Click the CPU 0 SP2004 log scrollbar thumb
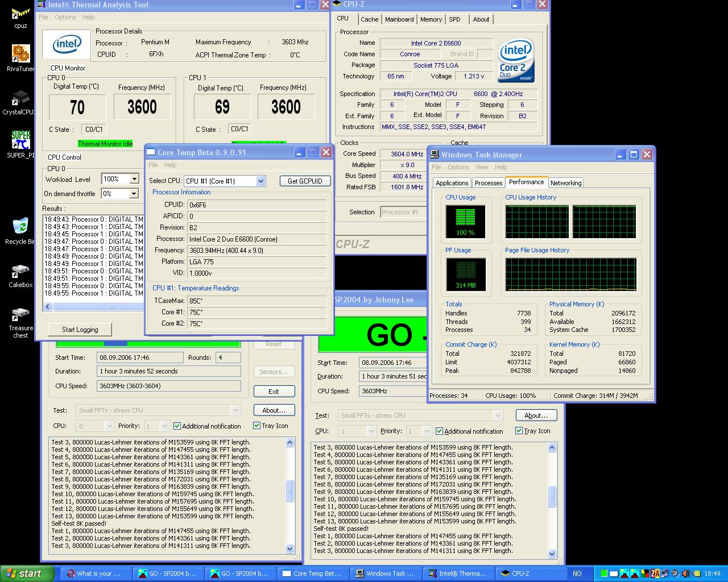The width and height of the screenshot is (728, 582). click(x=289, y=490)
